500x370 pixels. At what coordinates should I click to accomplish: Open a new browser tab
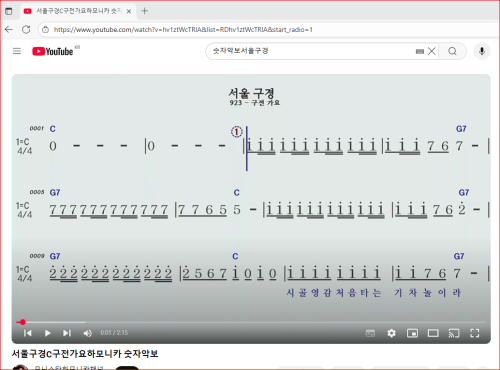click(144, 11)
